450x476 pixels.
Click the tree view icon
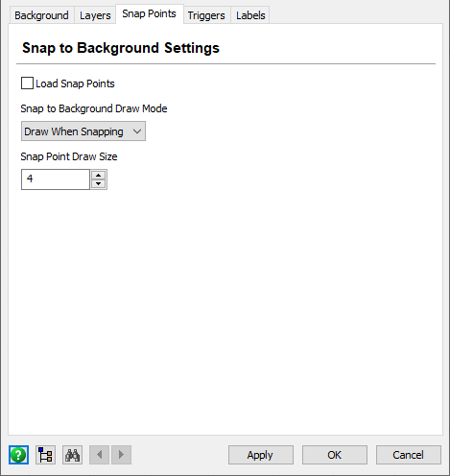[45, 455]
